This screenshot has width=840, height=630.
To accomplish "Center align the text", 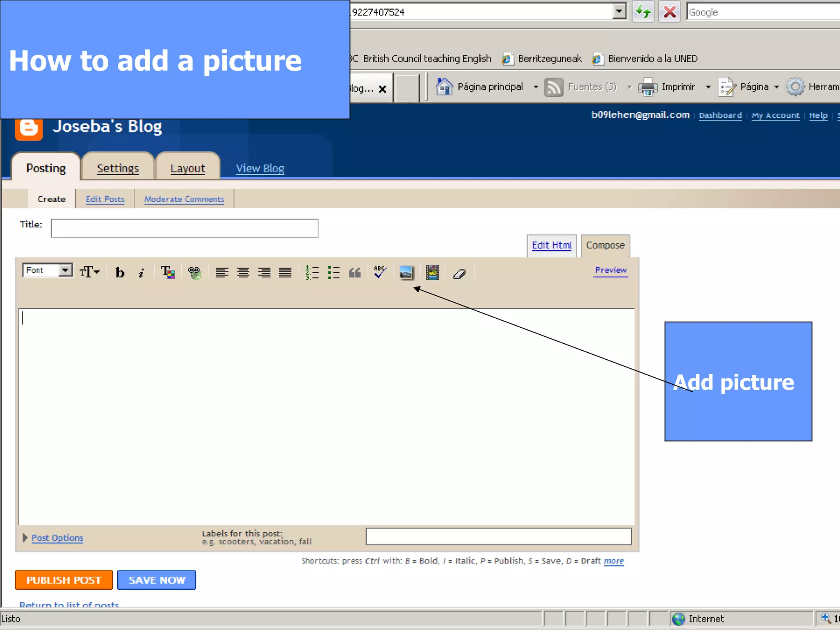I will tap(243, 272).
